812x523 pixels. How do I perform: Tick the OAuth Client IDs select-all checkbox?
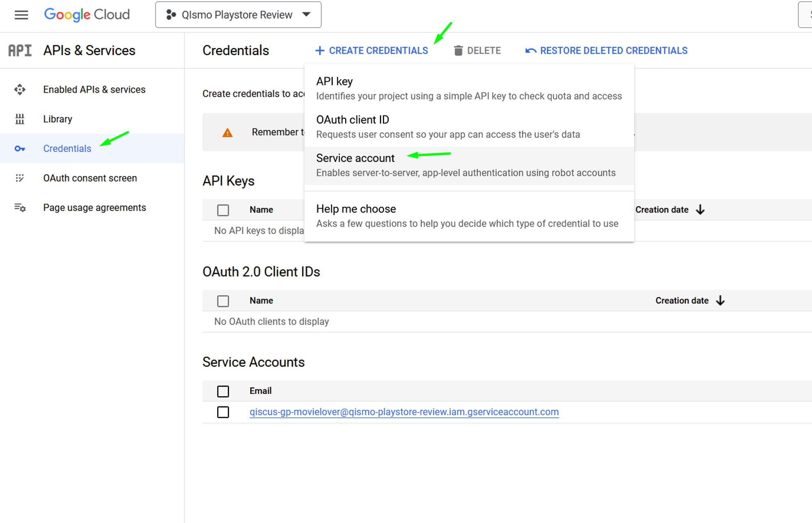pyautogui.click(x=223, y=301)
